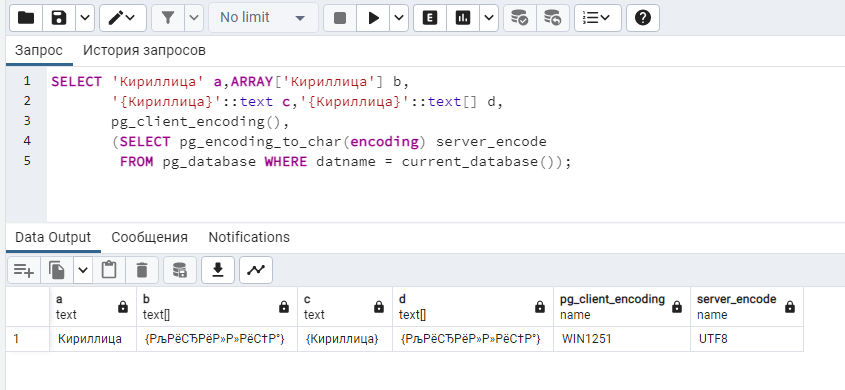845x390 pixels.
Task: Copy selected results with the copy icon
Action: pos(57,270)
